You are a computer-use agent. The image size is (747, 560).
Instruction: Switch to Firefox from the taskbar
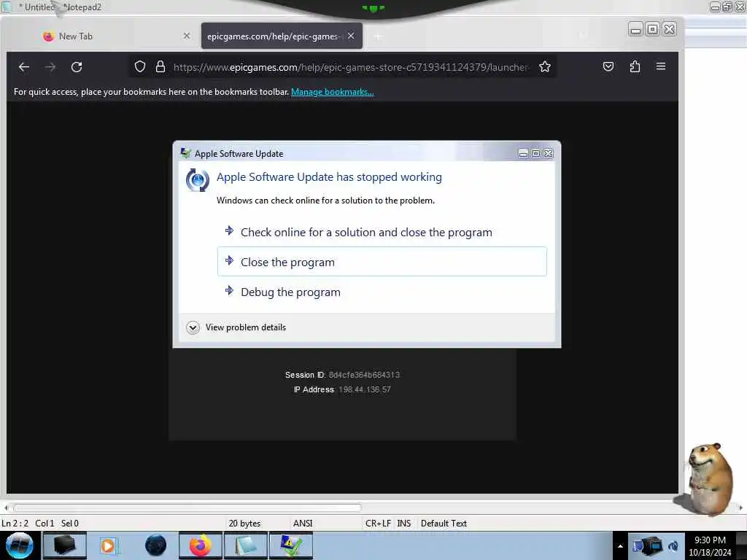coord(201,545)
